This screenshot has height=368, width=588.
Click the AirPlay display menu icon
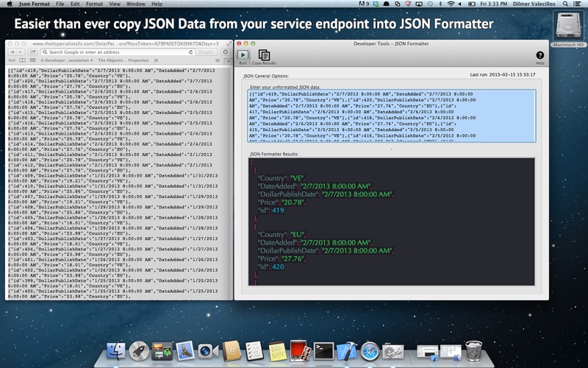click(419, 4)
